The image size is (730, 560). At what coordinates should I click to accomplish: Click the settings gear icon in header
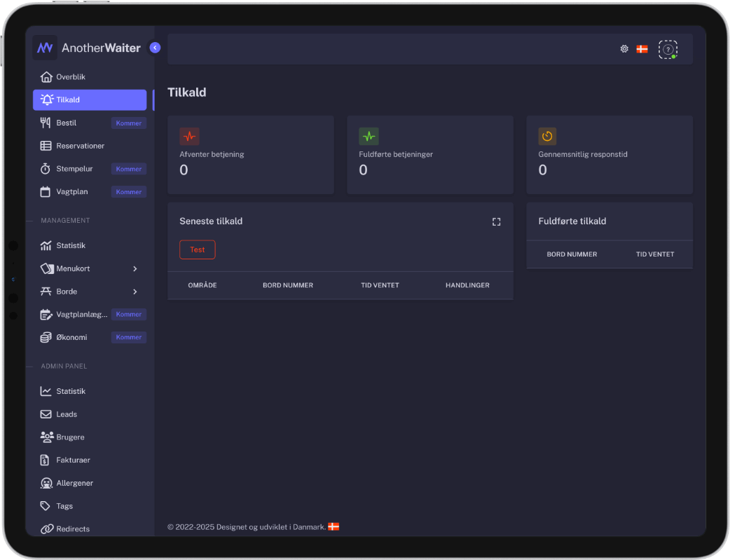[624, 49]
